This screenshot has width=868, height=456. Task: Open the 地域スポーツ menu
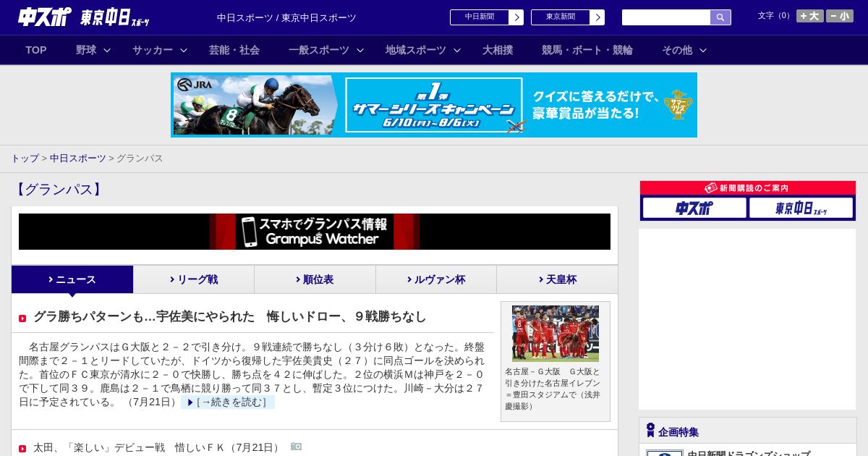(x=416, y=50)
